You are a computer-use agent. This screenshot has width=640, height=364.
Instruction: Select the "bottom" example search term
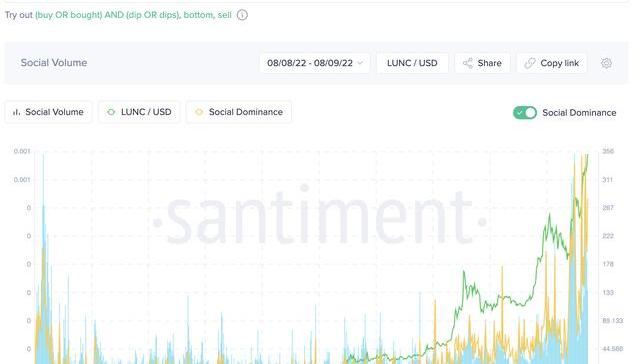[198, 15]
